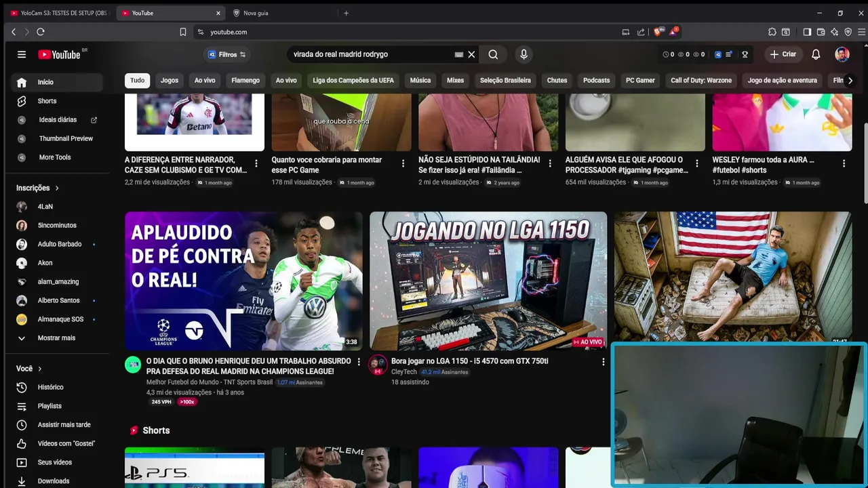This screenshot has height=488, width=868.
Task: Bookmark this page icon in address bar
Action: click(183, 32)
